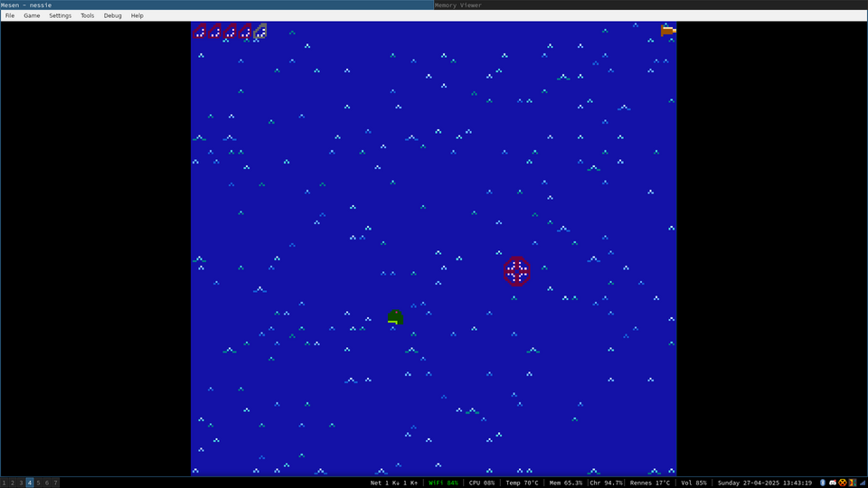Switch to the Memory Viewer window title
This screenshot has height=488, width=868.
click(x=458, y=5)
